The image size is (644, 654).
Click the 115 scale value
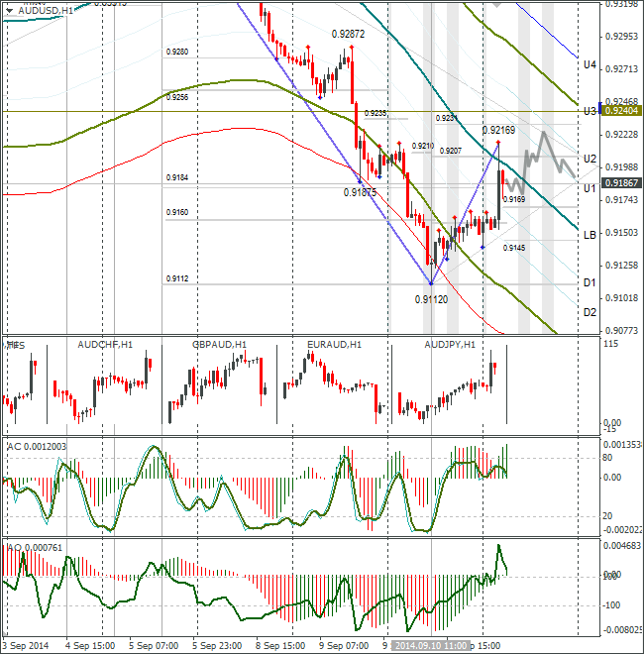click(610, 344)
